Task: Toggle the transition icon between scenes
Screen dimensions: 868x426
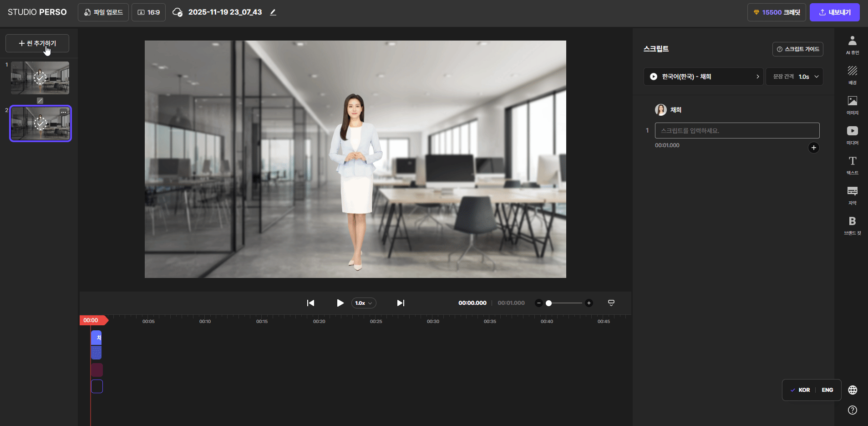Action: [40, 101]
